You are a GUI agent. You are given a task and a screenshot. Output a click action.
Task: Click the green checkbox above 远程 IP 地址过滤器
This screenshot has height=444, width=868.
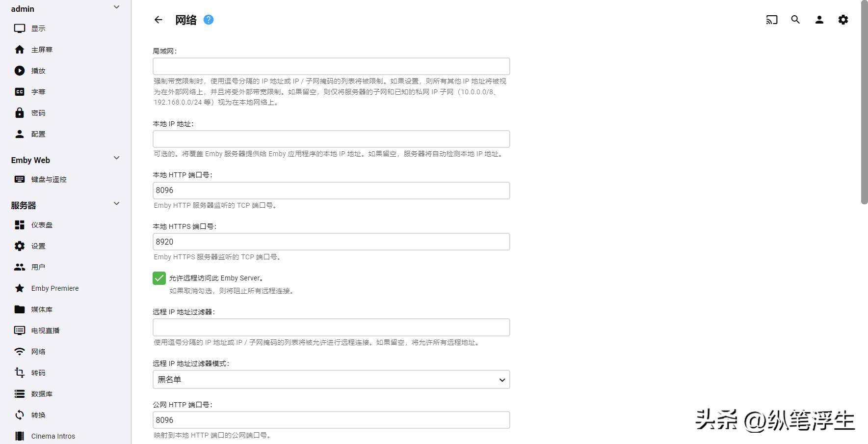point(159,278)
